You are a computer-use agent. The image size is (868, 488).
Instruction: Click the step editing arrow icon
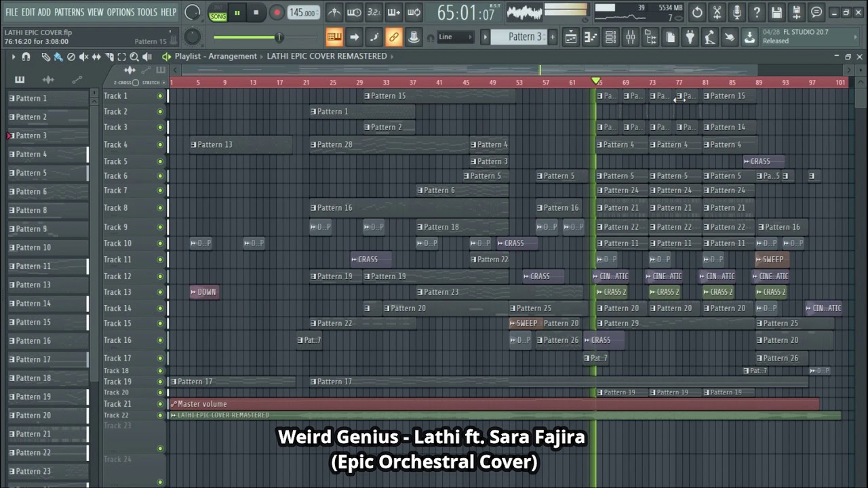click(x=354, y=37)
